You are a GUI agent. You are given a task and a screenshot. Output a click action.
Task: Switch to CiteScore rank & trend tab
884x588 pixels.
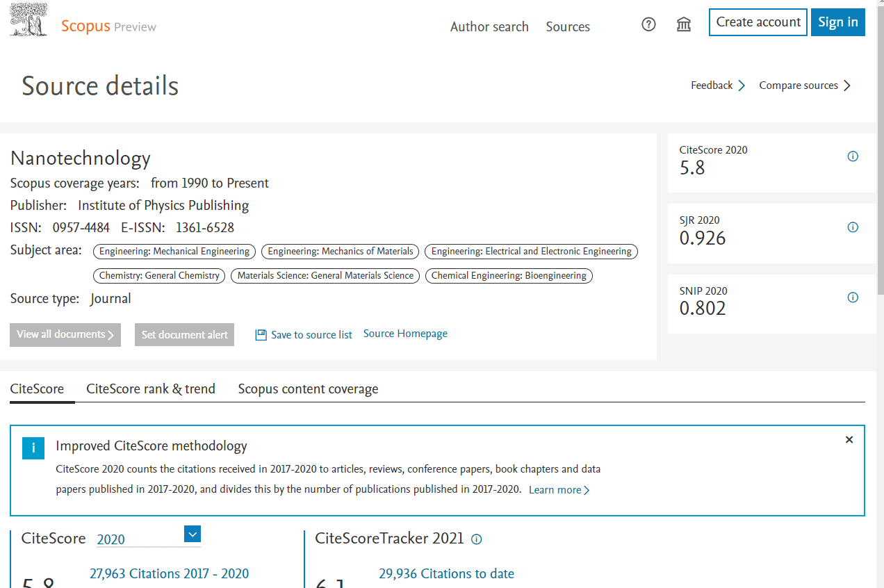coord(151,389)
